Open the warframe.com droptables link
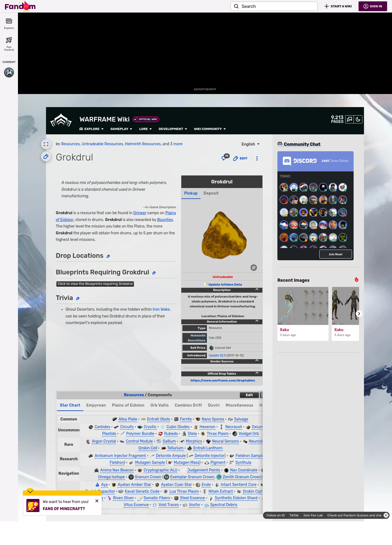 point(222,380)
